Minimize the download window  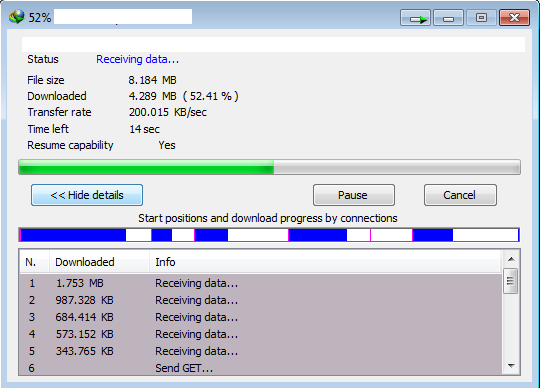pos(448,18)
